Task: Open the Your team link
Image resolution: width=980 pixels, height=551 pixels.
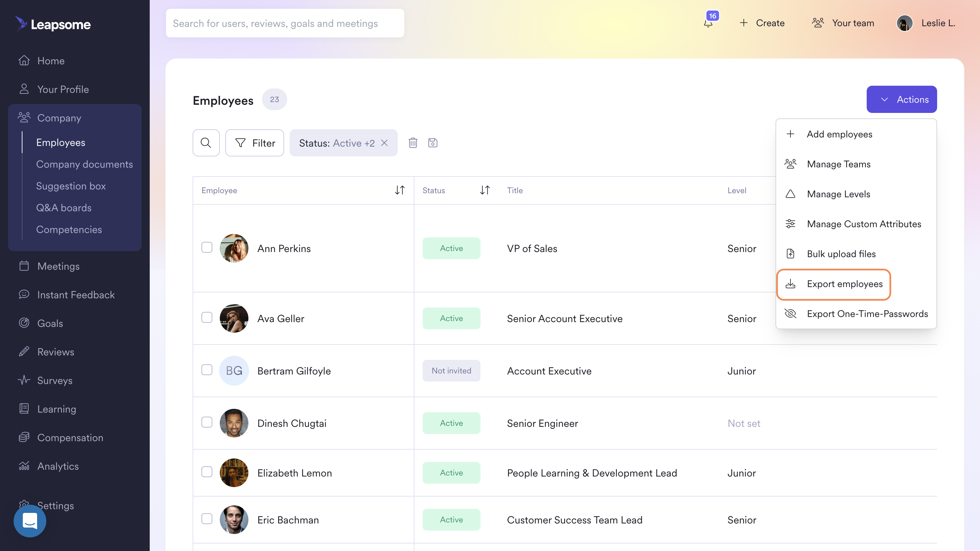Action: click(x=843, y=23)
